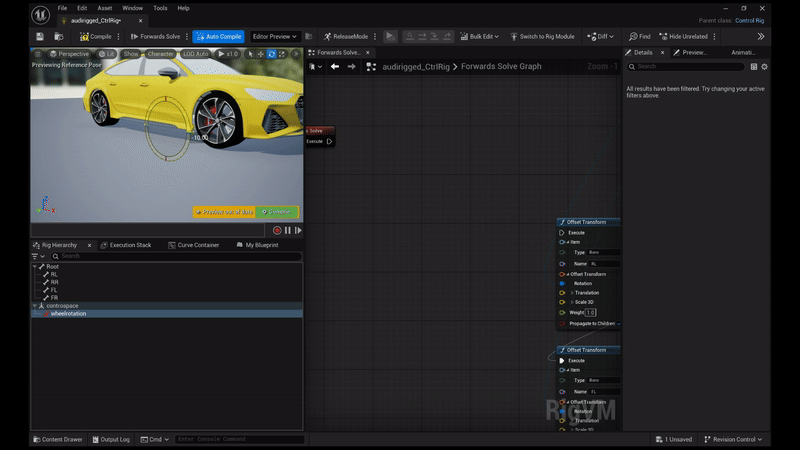Screen dimensions: 800x450
Task: Click the resume execution play icon
Action: point(390,37)
